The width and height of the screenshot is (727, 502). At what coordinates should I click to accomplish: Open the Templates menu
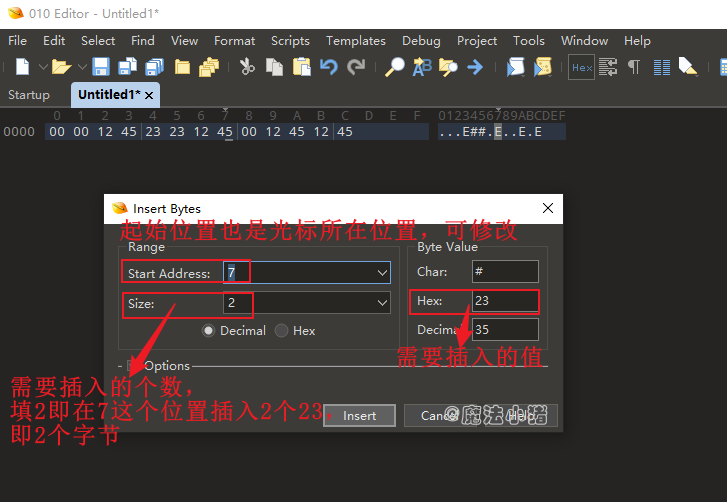pyautogui.click(x=356, y=41)
